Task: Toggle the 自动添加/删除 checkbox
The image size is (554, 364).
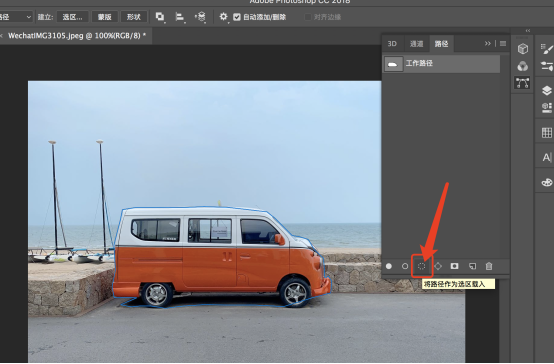Action: [x=237, y=17]
